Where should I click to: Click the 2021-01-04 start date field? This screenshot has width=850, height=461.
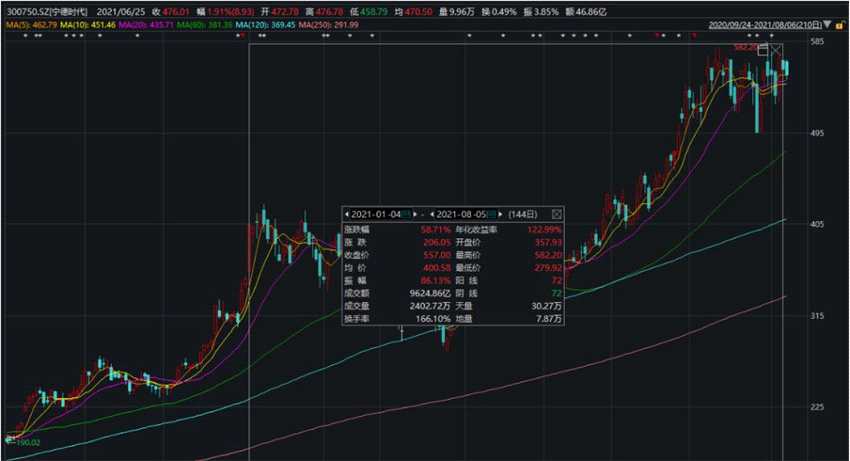click(x=376, y=214)
